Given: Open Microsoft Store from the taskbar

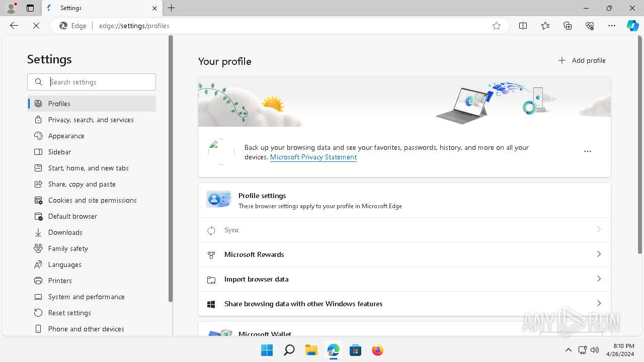Looking at the screenshot, I should pos(355,350).
